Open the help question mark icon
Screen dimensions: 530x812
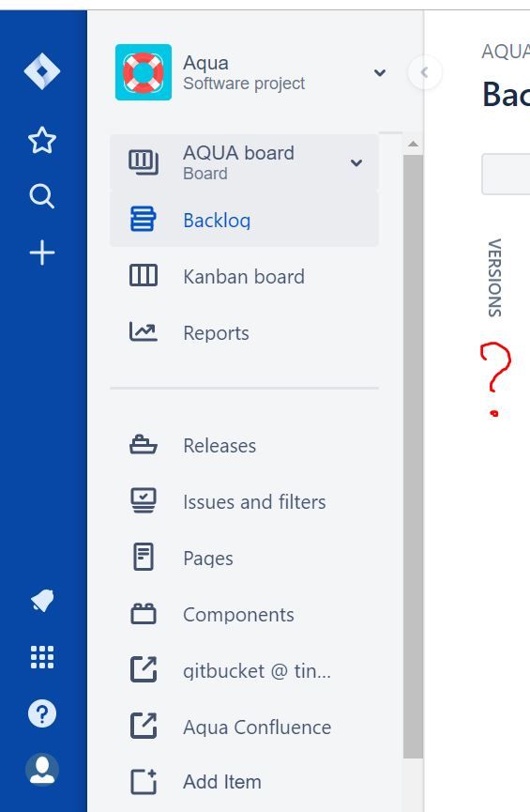pos(42,713)
